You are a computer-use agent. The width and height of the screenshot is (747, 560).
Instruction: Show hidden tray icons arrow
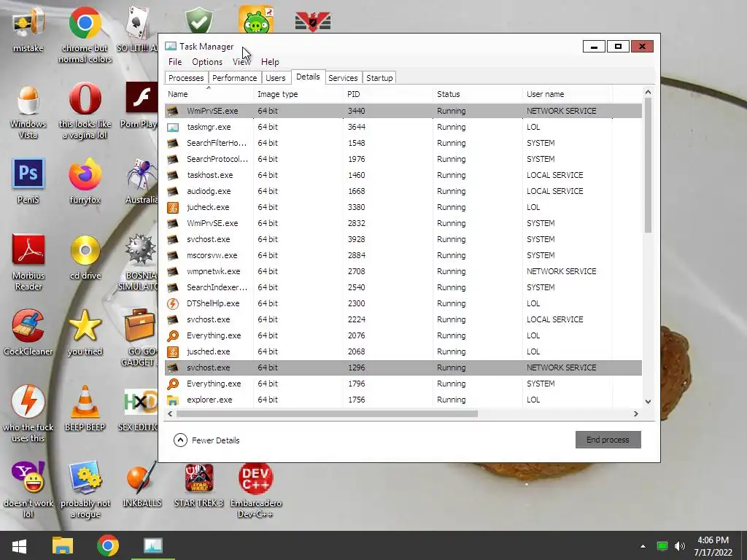pos(643,546)
